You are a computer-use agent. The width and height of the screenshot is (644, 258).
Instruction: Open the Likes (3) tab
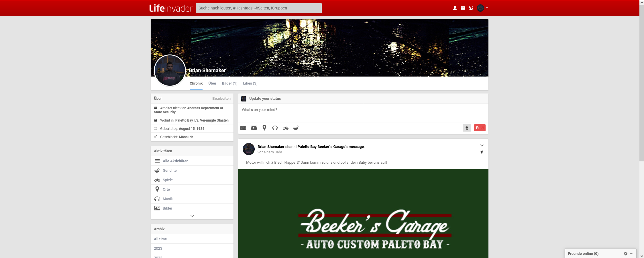pos(250,83)
